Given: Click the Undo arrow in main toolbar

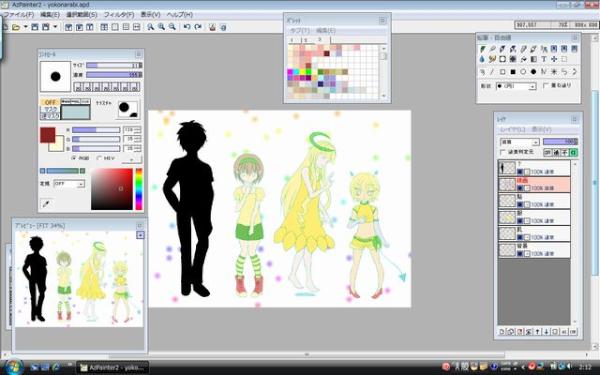Looking at the screenshot, I should click(x=187, y=27).
